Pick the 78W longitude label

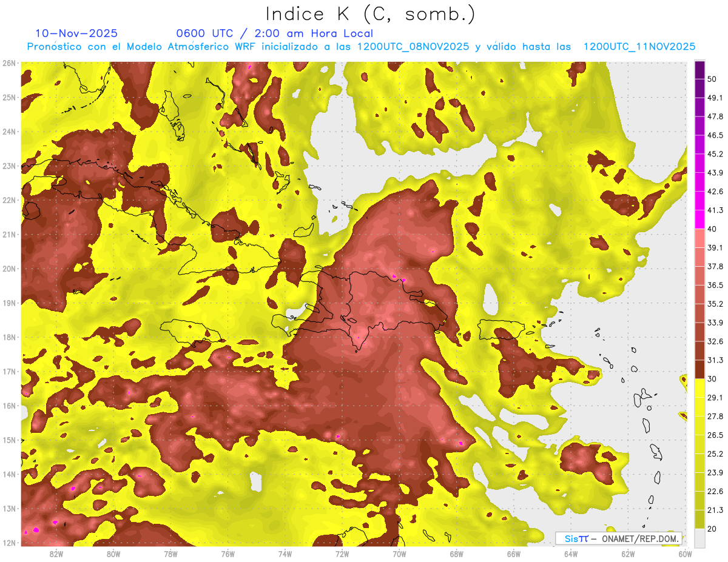click(x=170, y=554)
